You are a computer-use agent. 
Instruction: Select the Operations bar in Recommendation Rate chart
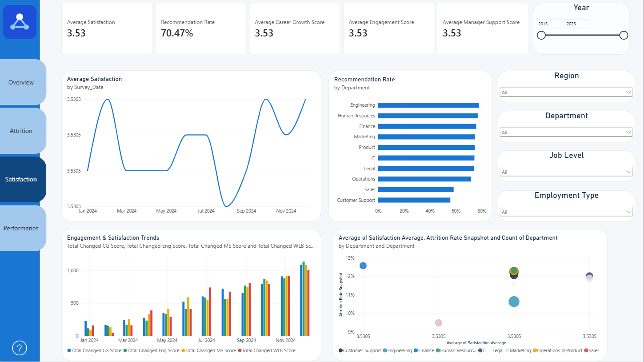click(424, 179)
